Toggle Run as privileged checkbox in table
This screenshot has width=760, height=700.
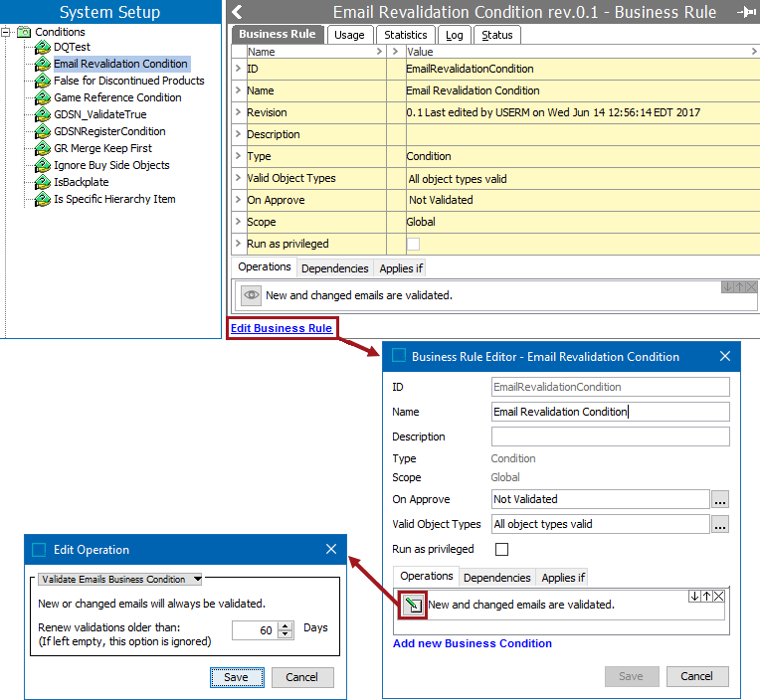click(413, 244)
